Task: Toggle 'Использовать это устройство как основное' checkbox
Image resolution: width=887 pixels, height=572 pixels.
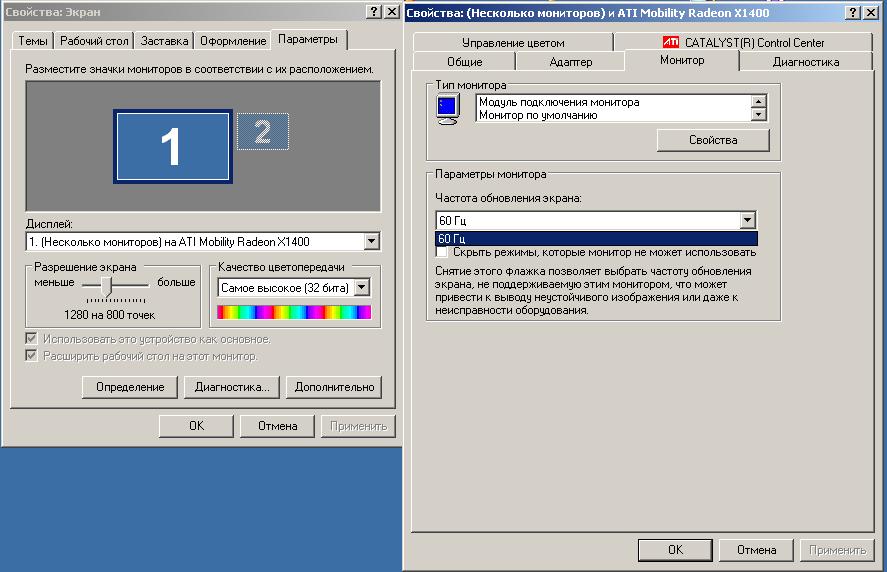Action: (x=31, y=338)
